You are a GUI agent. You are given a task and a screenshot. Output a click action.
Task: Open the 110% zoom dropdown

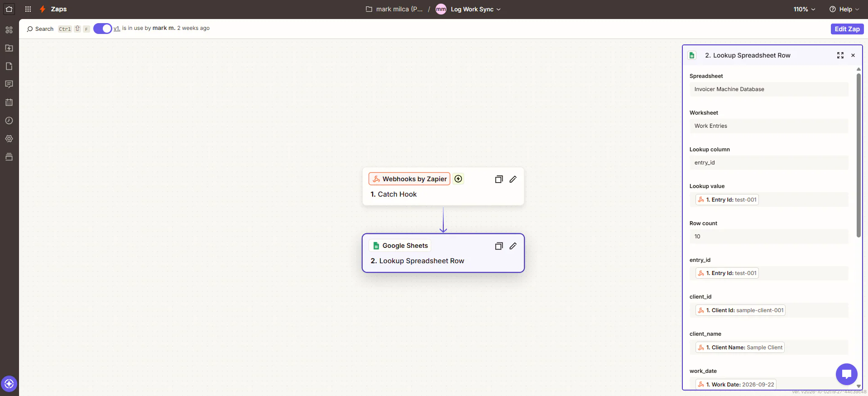coord(804,9)
